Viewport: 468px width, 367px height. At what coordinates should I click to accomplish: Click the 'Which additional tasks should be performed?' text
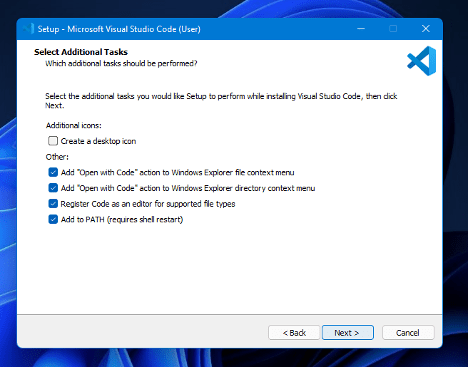(x=121, y=63)
